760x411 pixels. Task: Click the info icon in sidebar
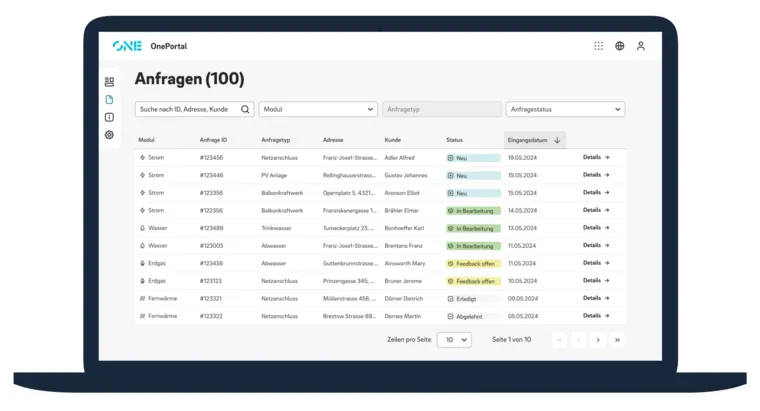point(110,117)
